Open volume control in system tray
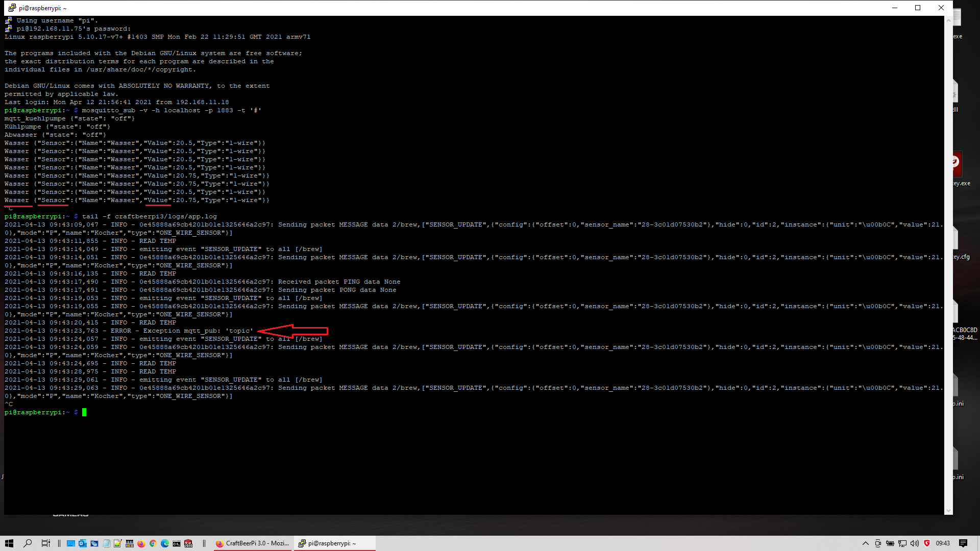Viewport: 980px width, 551px height. tap(914, 543)
